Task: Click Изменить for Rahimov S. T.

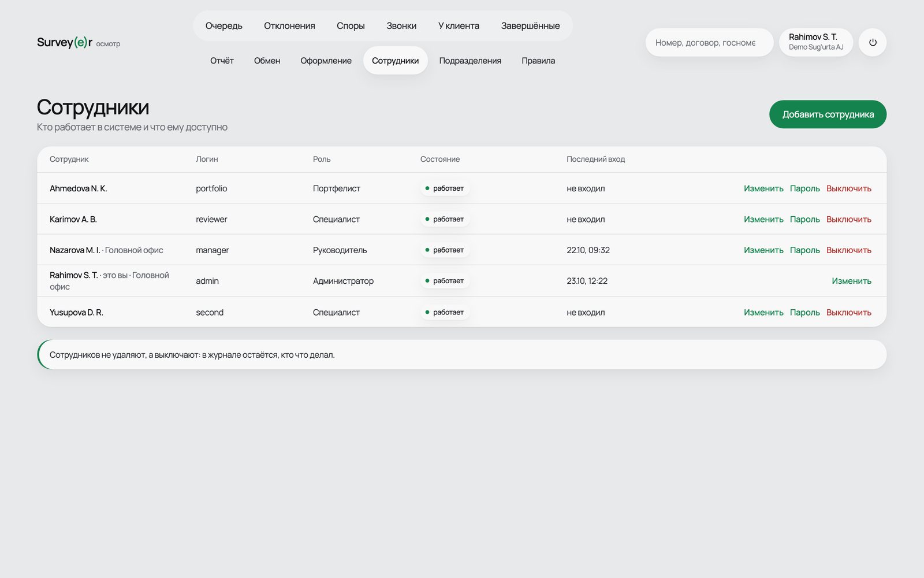Action: 851,281
